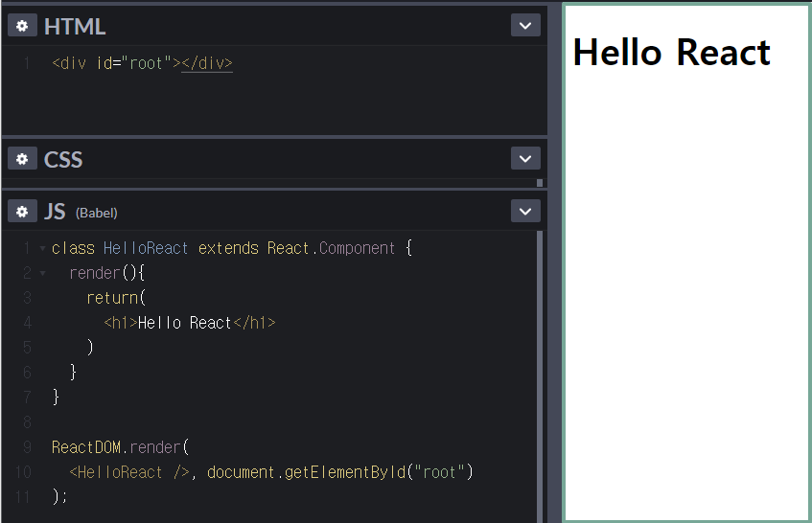Click JS editor vertical scrollbar
The width and height of the screenshot is (812, 523).
pos(540,376)
